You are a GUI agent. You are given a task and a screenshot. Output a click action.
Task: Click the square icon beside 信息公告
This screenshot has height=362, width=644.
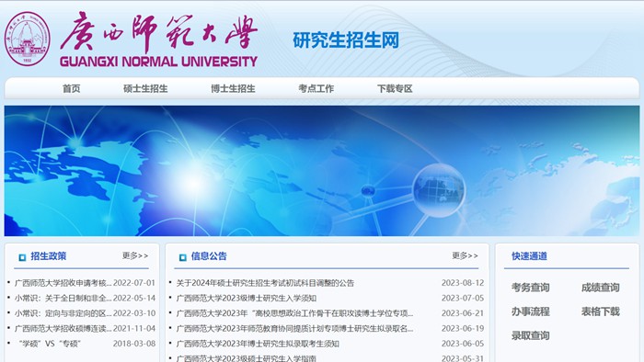pyautogui.click(x=183, y=257)
